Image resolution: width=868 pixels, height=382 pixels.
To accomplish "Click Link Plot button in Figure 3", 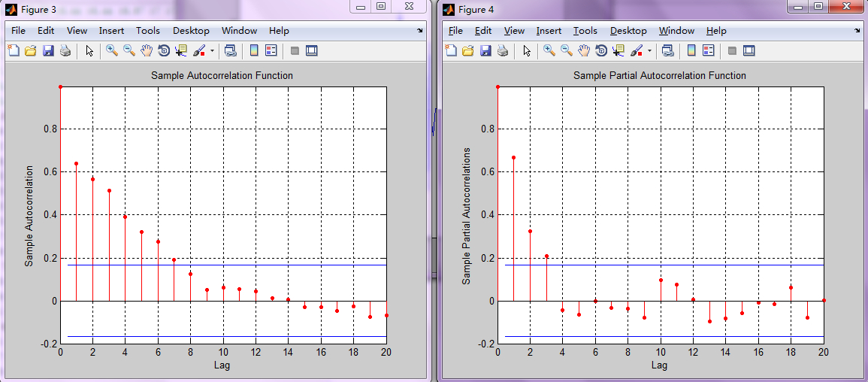I will [230, 51].
